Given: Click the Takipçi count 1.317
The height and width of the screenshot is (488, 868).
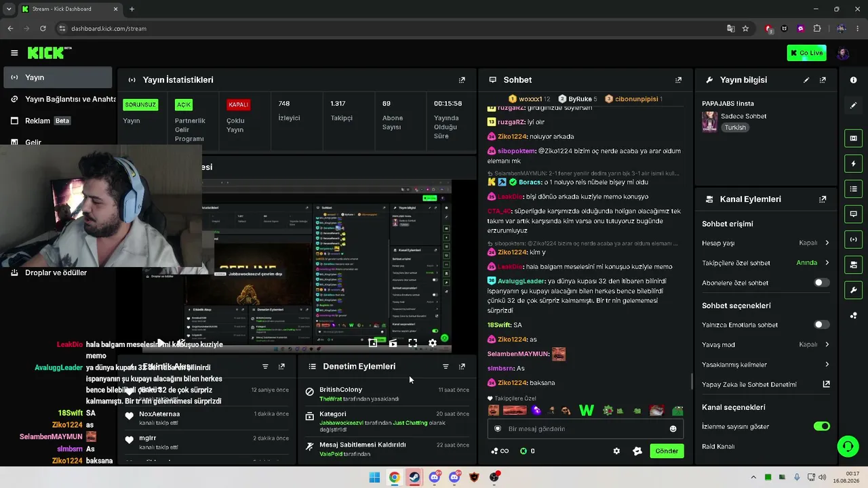Looking at the screenshot, I should pyautogui.click(x=338, y=104).
